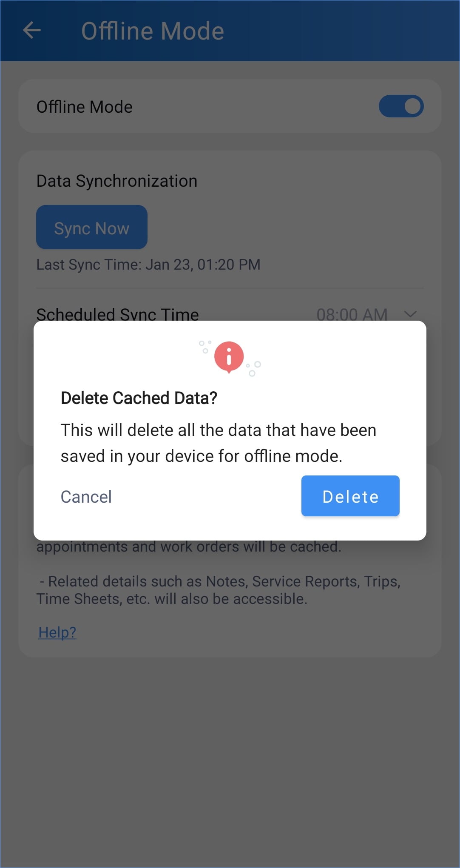The image size is (460, 868).
Task: Open the Help? link
Action: pos(57,632)
